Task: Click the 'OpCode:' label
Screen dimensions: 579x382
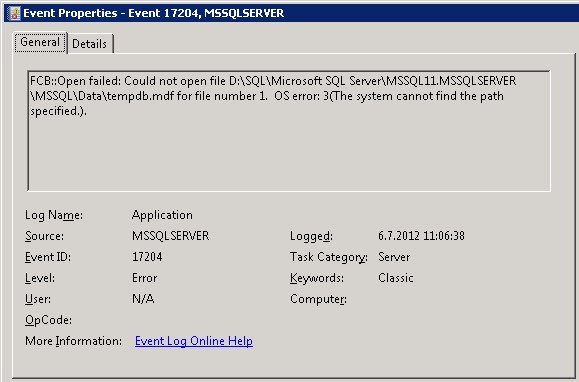Action: click(48, 320)
